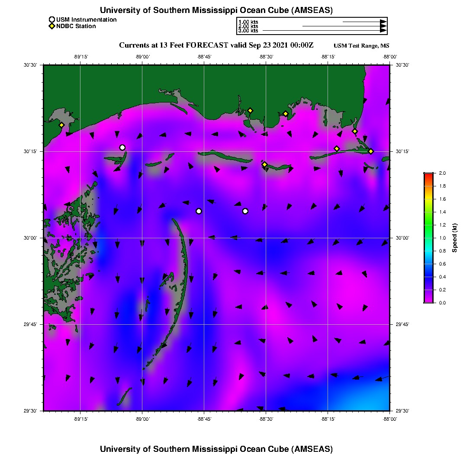Click the magenta bottom of the speed color bar
This screenshot has height=454, width=476.
(x=428, y=301)
